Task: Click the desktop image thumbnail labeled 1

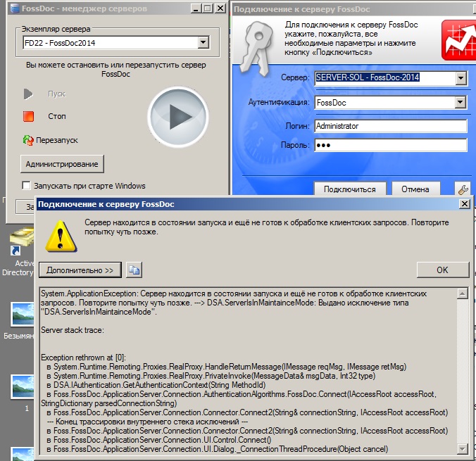Action: click(23, 386)
